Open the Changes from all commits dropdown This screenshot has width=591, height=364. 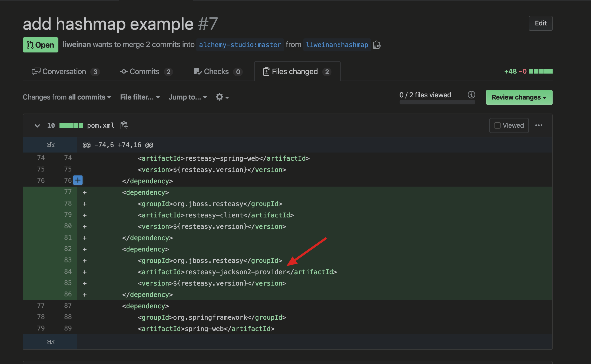tap(67, 97)
